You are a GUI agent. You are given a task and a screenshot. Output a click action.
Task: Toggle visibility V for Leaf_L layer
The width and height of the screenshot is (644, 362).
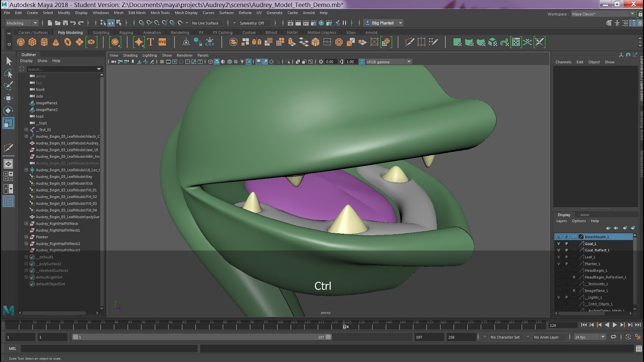[558, 257]
